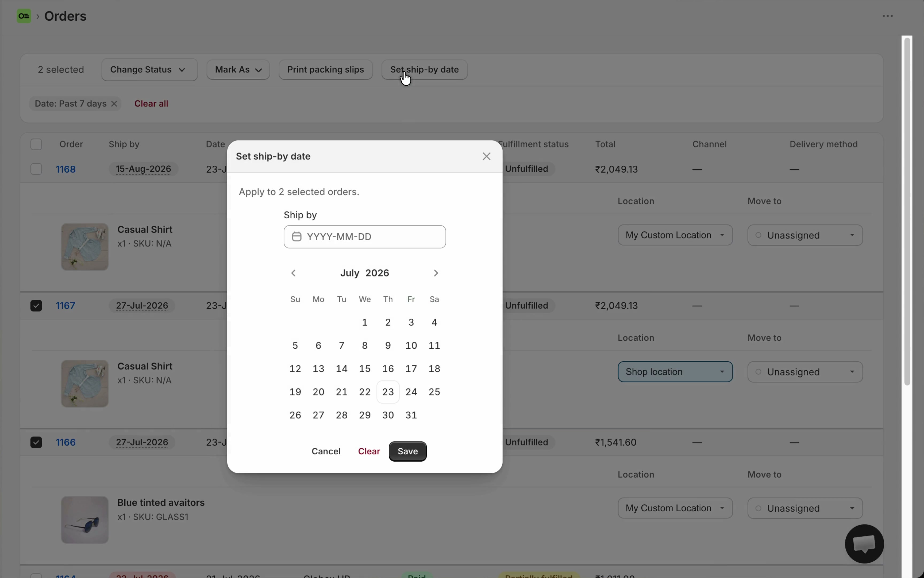
Task: Select July 1 in the calendar
Action: click(365, 322)
